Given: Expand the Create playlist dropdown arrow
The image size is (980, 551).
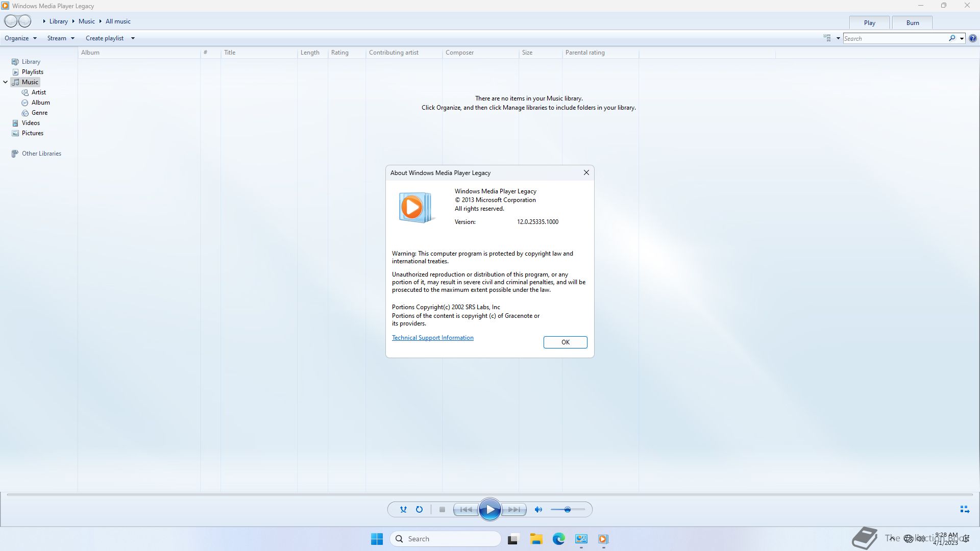Looking at the screenshot, I should 133,38.
